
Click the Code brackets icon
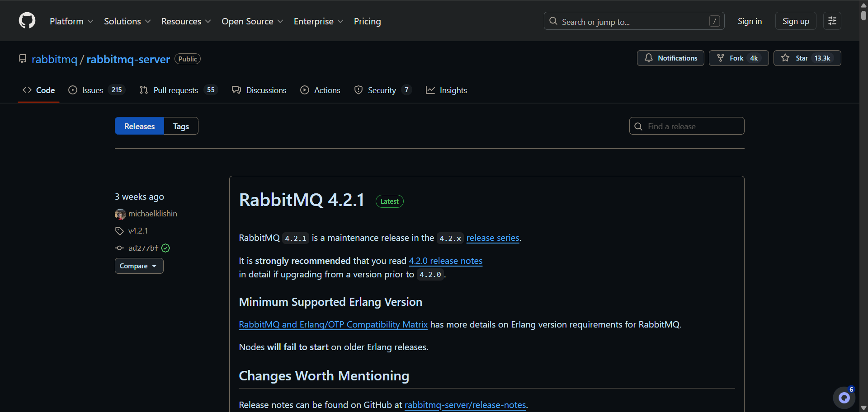(x=27, y=90)
